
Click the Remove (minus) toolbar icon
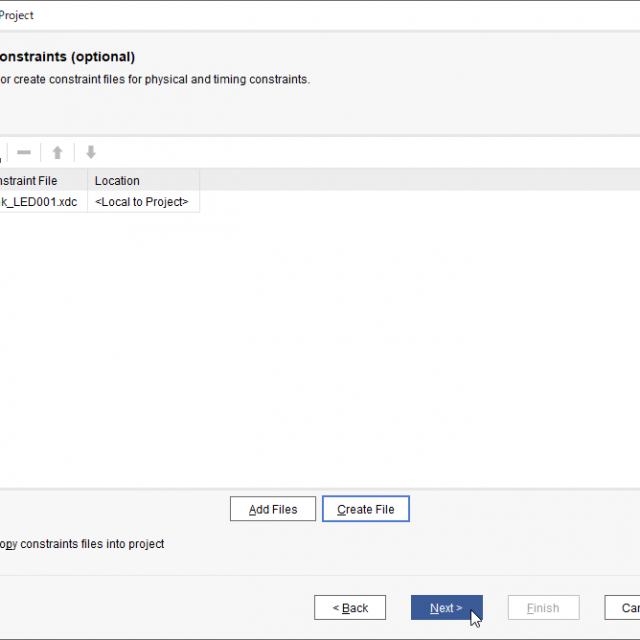(24, 152)
